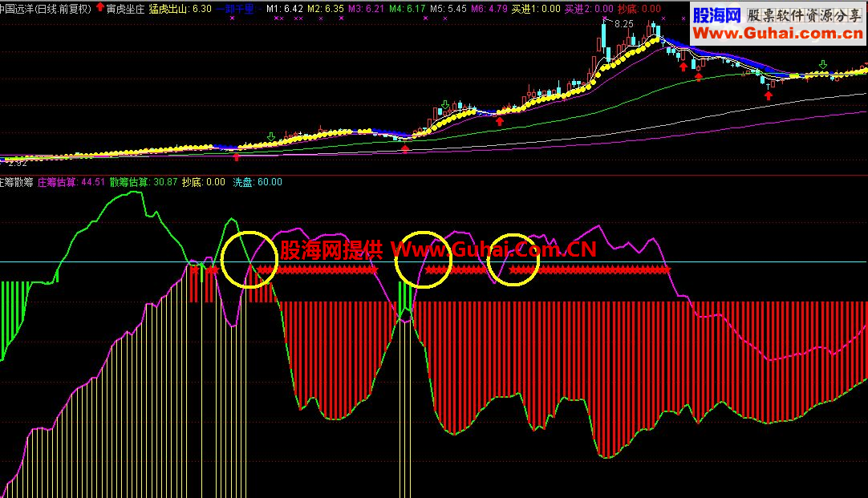The width and height of the screenshot is (868, 498).
Task: Click the M1: 6.42 moving average label
Action: pos(284,9)
